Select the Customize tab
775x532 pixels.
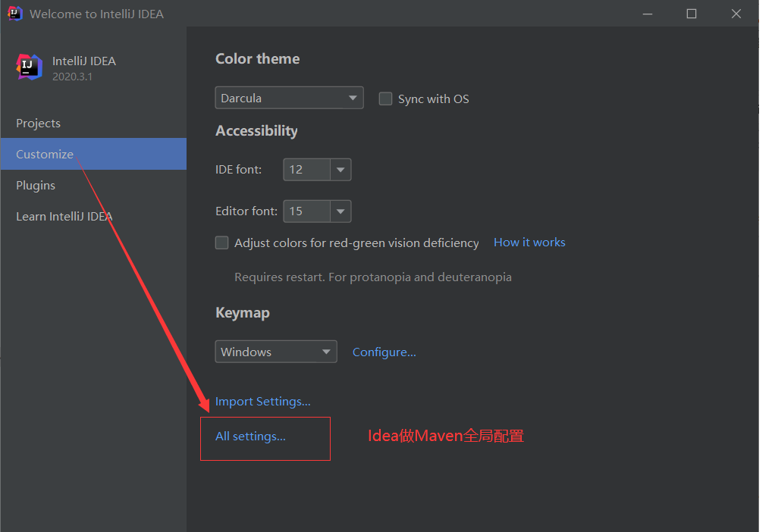pos(45,155)
